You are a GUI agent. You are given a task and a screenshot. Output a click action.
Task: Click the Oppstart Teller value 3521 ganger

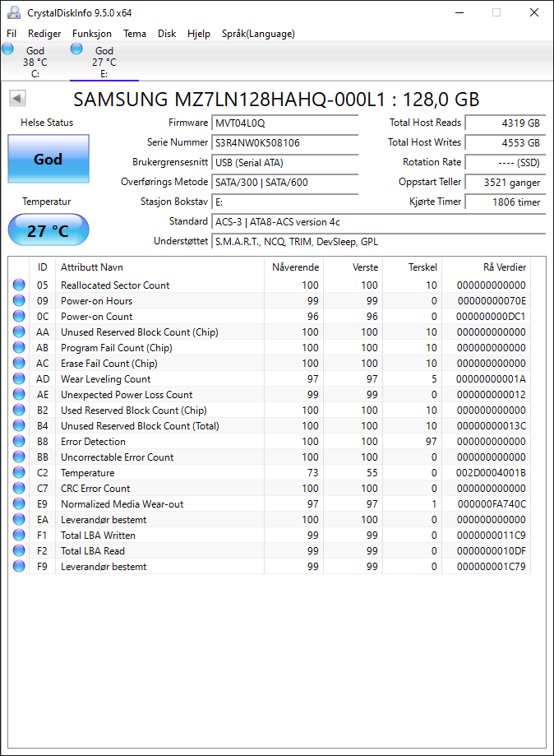(x=506, y=183)
